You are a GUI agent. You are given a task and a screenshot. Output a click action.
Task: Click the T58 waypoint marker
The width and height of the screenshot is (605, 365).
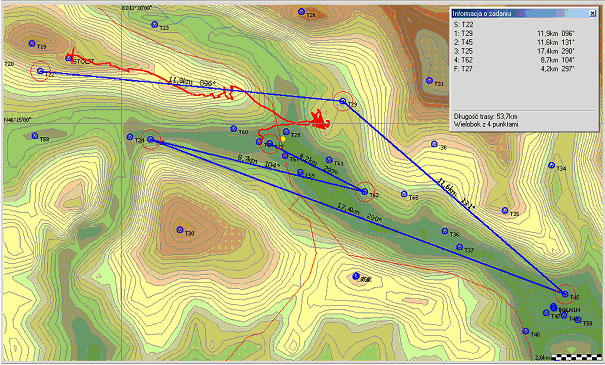pos(35,136)
